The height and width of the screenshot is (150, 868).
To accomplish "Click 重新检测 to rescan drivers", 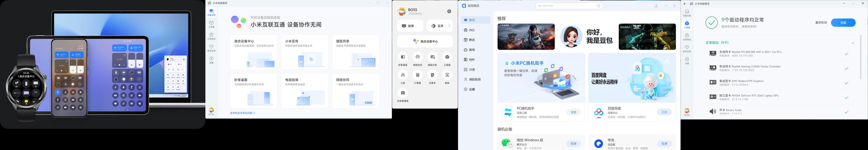I will (821, 23).
